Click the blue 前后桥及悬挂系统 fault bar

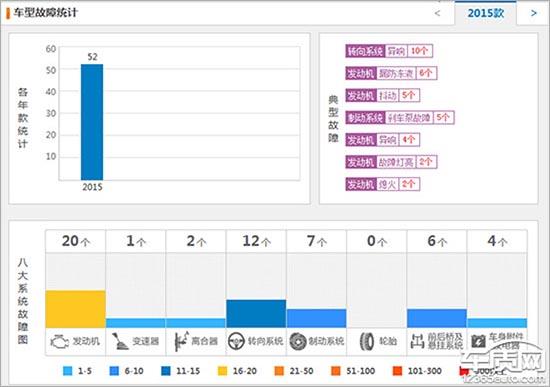point(437,319)
